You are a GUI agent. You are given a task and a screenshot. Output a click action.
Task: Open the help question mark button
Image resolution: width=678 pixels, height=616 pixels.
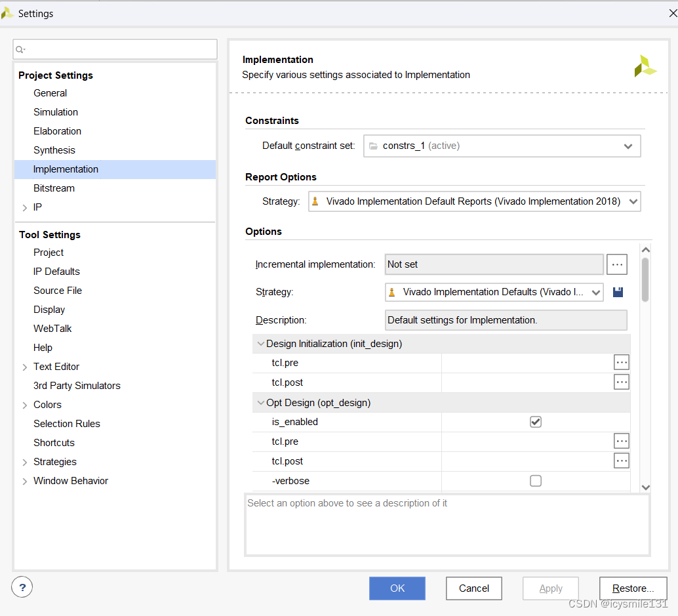(22, 587)
